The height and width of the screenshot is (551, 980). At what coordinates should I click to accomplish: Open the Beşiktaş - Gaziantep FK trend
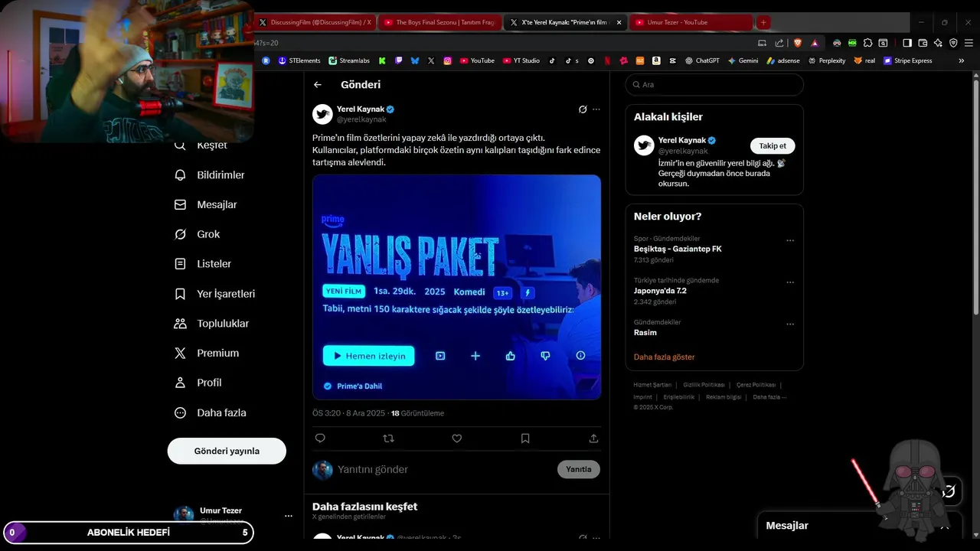pyautogui.click(x=678, y=249)
